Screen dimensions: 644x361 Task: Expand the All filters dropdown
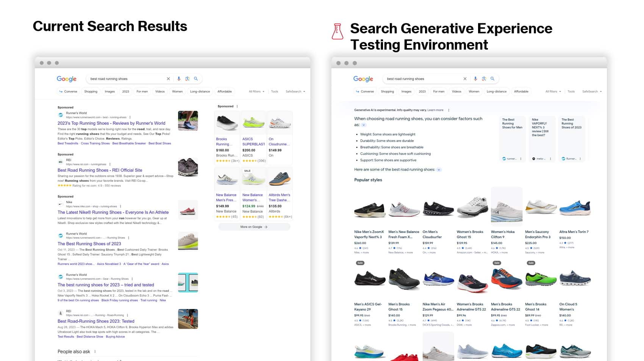pyautogui.click(x=256, y=91)
